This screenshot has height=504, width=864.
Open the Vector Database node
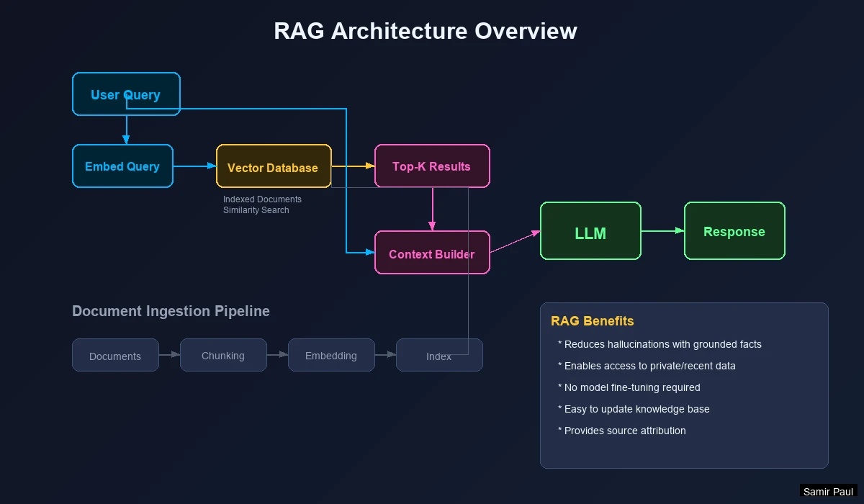274,166
